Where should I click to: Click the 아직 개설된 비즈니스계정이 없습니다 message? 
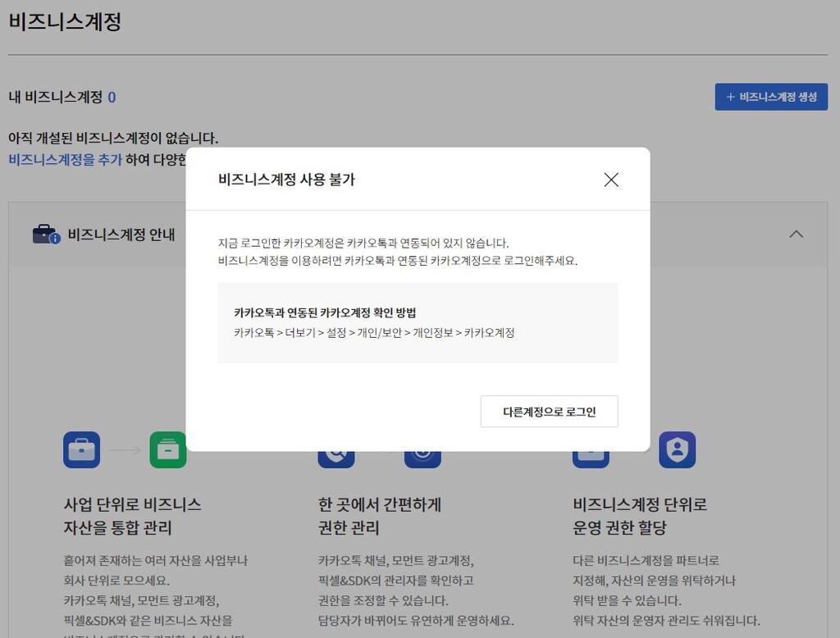[x=113, y=139]
